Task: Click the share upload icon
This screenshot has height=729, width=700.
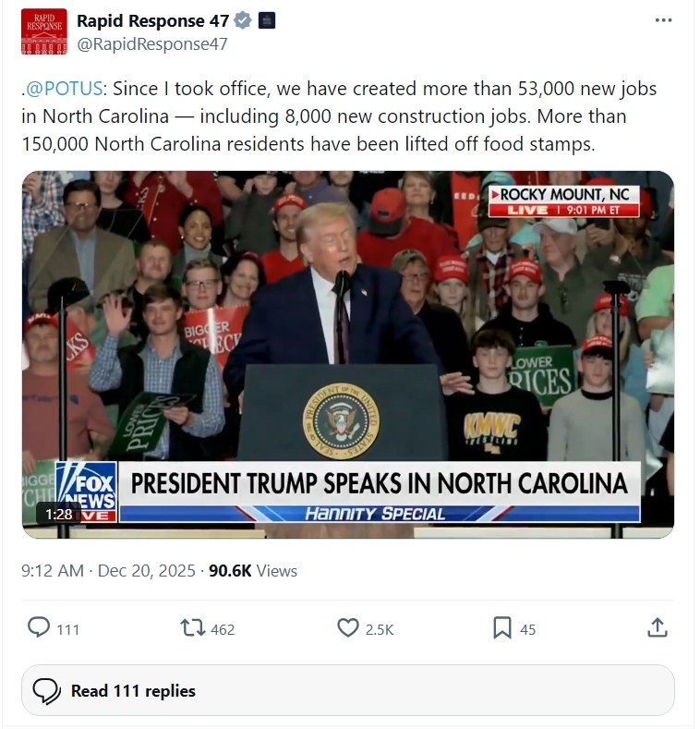Action: 658,627
